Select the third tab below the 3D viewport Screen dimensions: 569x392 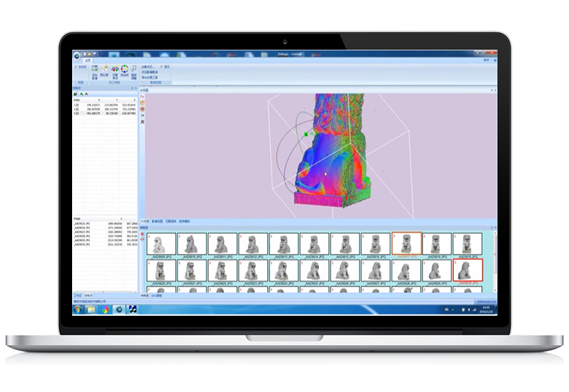(x=171, y=221)
